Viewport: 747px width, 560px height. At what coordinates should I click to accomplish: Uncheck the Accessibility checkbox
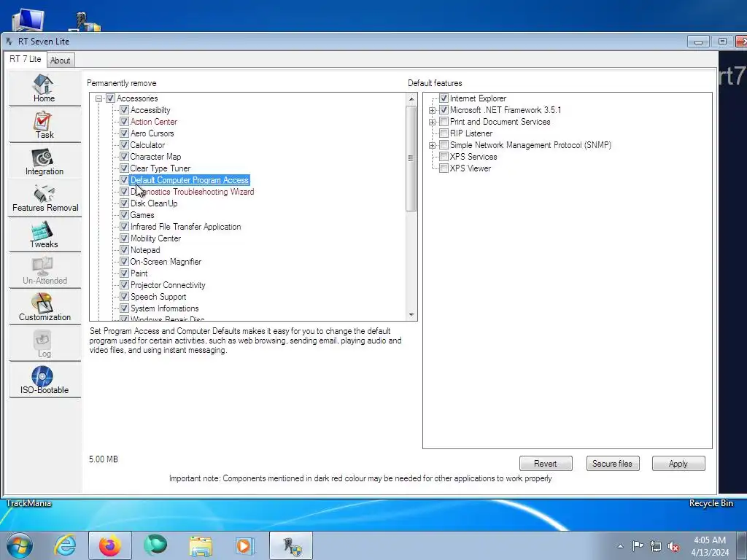tap(124, 110)
